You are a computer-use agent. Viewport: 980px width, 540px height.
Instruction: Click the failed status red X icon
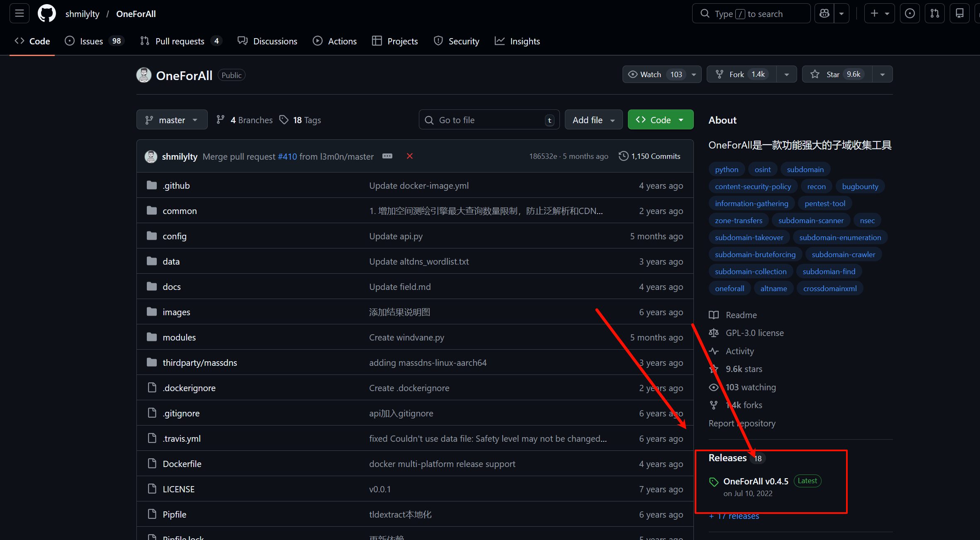pos(410,156)
